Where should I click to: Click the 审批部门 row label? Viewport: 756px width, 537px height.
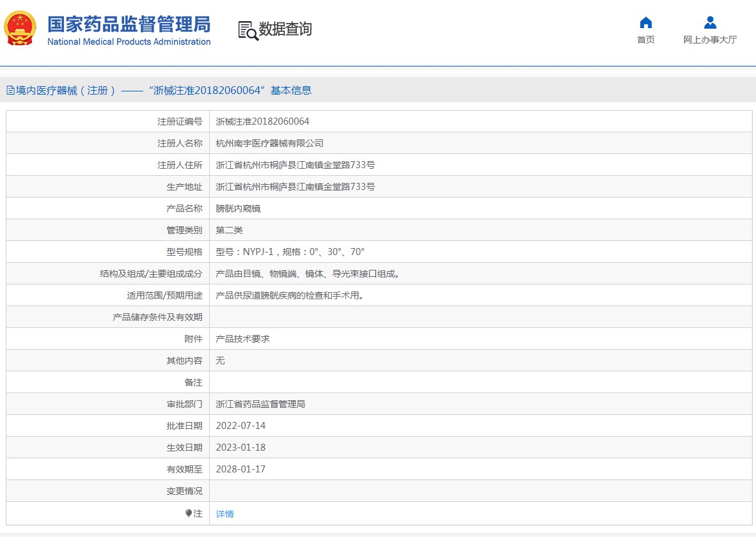[184, 404]
